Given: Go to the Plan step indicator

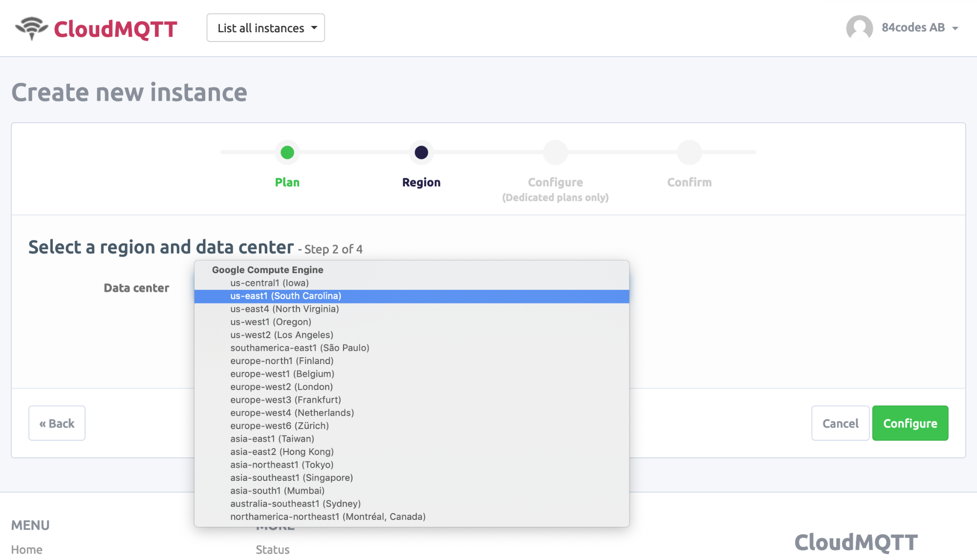Looking at the screenshot, I should (287, 152).
